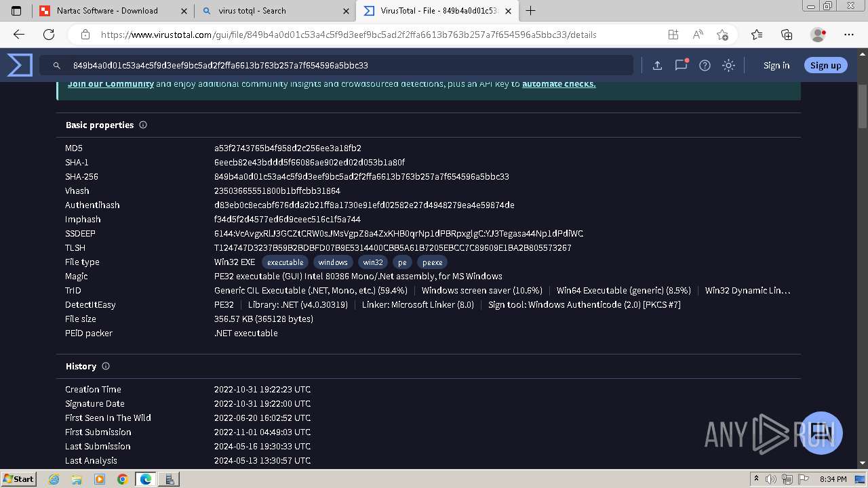
Task: Click the History info icon
Action: pos(106,366)
